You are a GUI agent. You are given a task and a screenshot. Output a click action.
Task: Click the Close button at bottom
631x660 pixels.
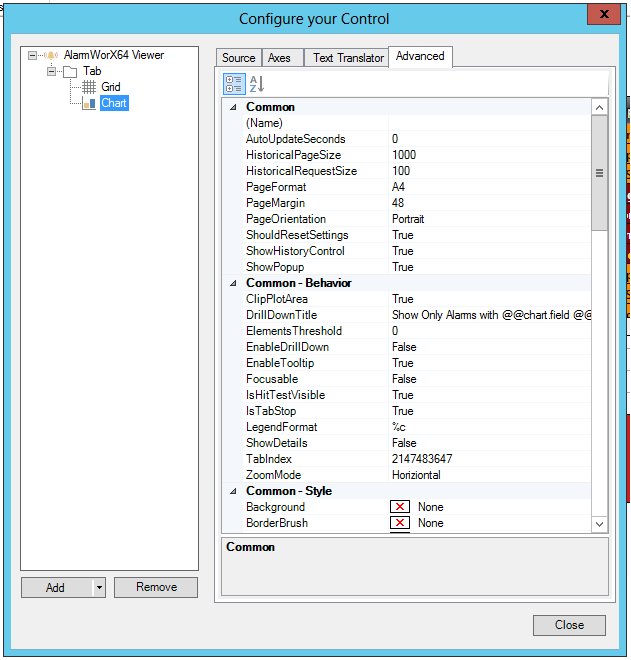coord(569,625)
